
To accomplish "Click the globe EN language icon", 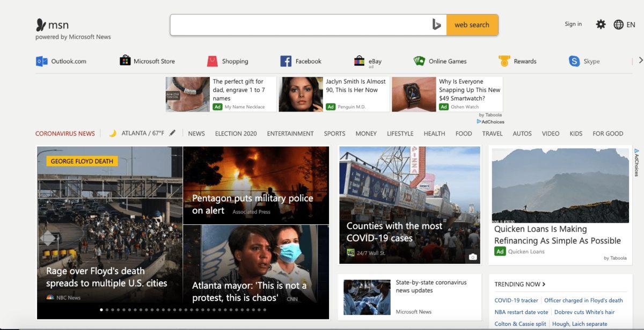I will [x=618, y=24].
